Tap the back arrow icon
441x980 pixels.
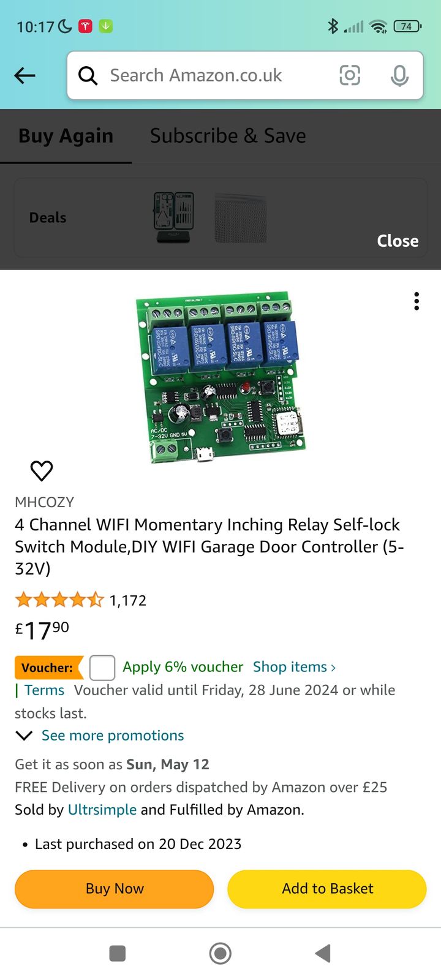point(25,75)
